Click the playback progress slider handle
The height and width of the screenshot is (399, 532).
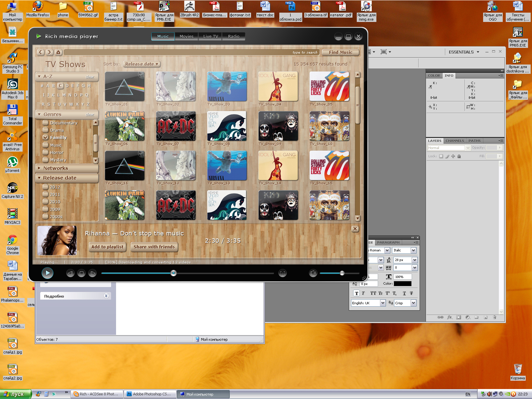click(173, 273)
